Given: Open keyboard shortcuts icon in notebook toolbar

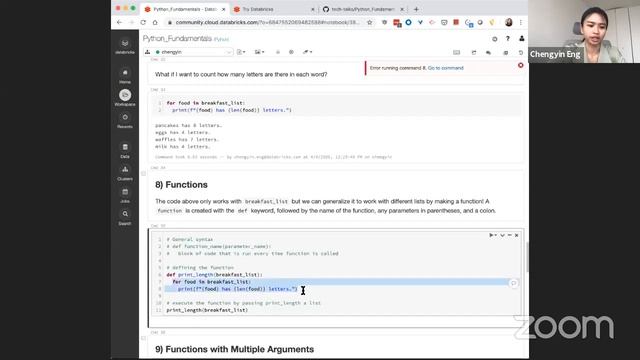Looking at the screenshot, I should (457, 52).
